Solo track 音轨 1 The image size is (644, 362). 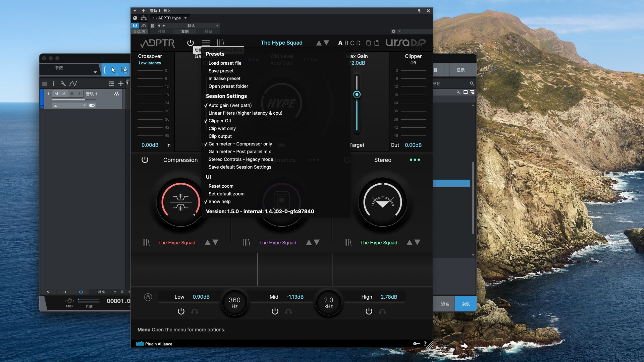coord(64,94)
